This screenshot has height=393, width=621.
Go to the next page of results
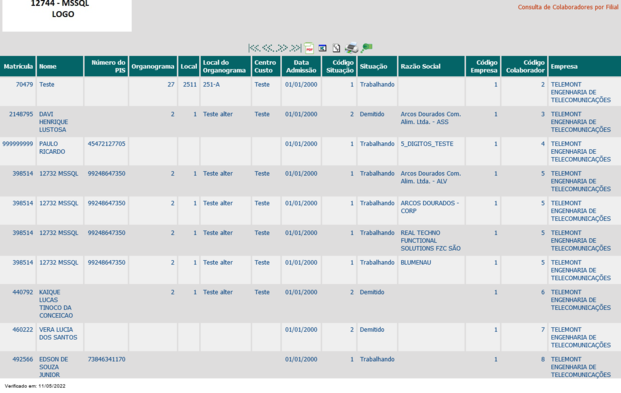click(282, 48)
